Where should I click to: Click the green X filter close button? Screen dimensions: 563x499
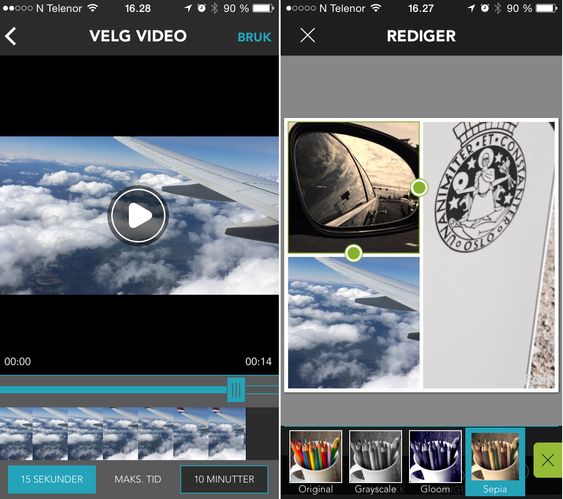coord(548,460)
